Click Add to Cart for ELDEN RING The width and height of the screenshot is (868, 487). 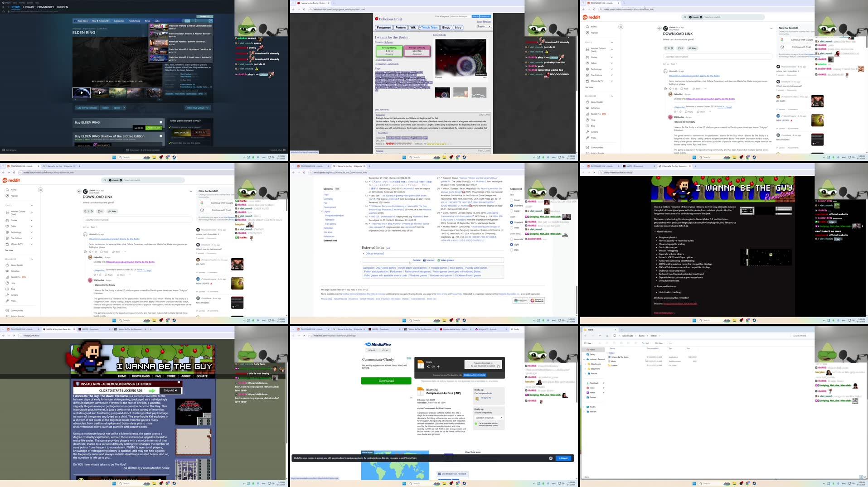click(153, 128)
